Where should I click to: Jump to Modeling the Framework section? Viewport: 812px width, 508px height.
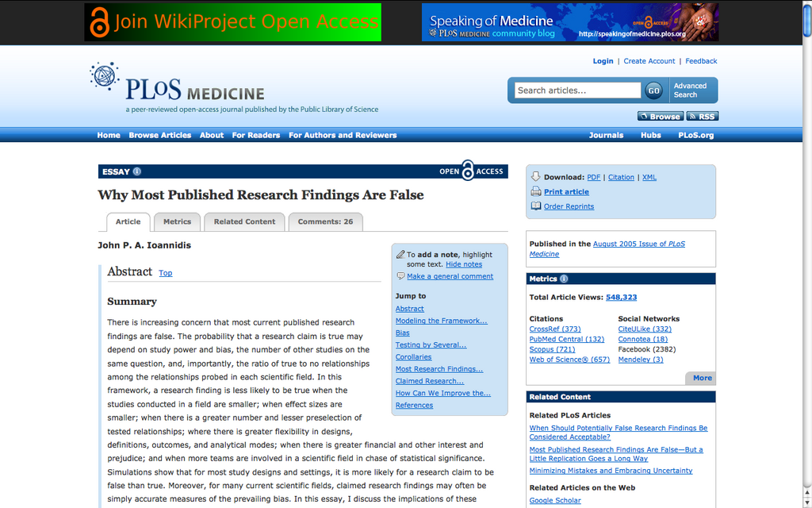click(441, 321)
